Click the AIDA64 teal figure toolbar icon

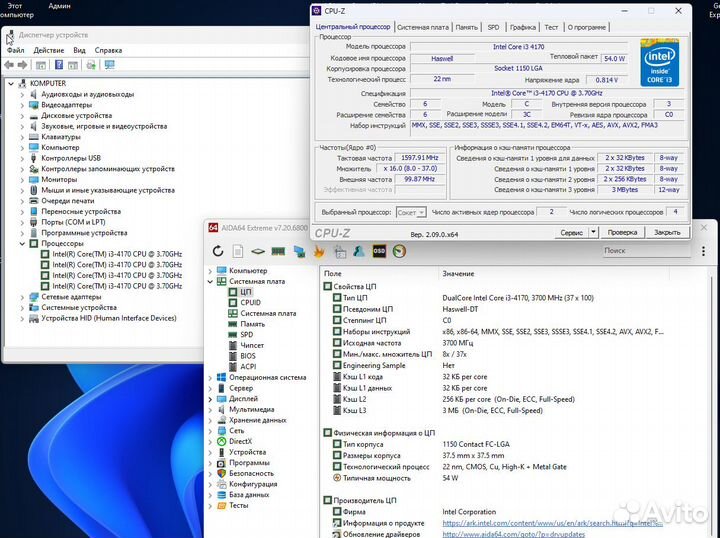(x=359, y=251)
